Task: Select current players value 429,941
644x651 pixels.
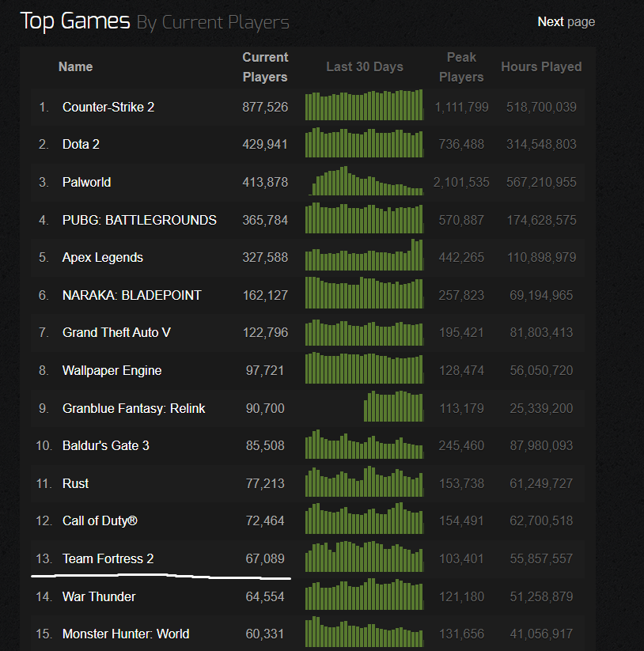Action: tap(265, 144)
